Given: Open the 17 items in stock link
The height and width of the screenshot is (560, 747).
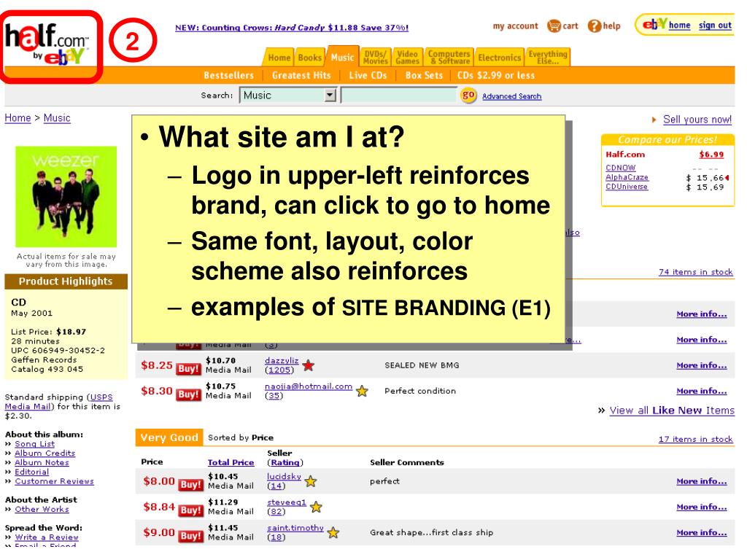Looking at the screenshot, I should (x=695, y=439).
